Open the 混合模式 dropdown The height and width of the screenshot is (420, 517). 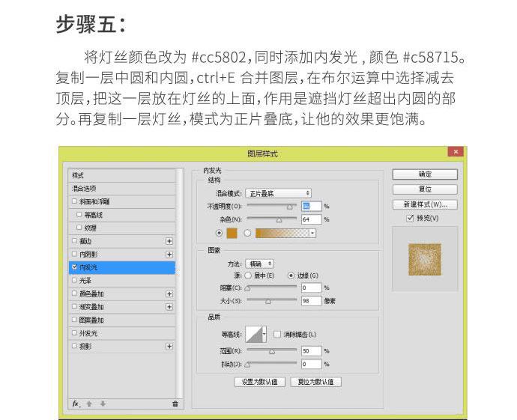278,193
